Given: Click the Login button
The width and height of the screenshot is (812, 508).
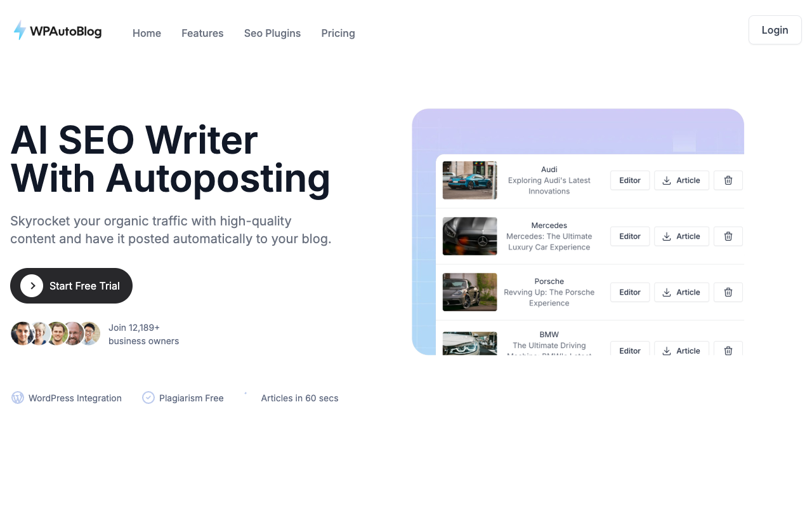Looking at the screenshot, I should click(775, 30).
